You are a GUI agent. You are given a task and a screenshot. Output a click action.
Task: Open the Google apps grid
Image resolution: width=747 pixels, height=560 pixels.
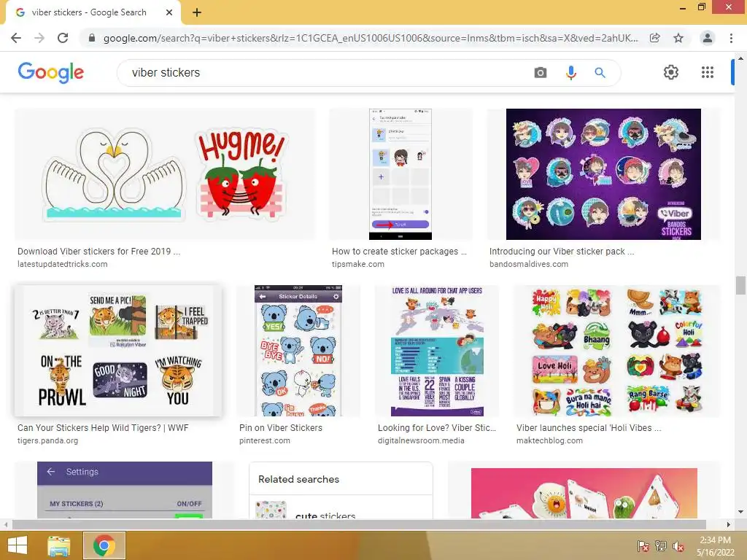708,72
